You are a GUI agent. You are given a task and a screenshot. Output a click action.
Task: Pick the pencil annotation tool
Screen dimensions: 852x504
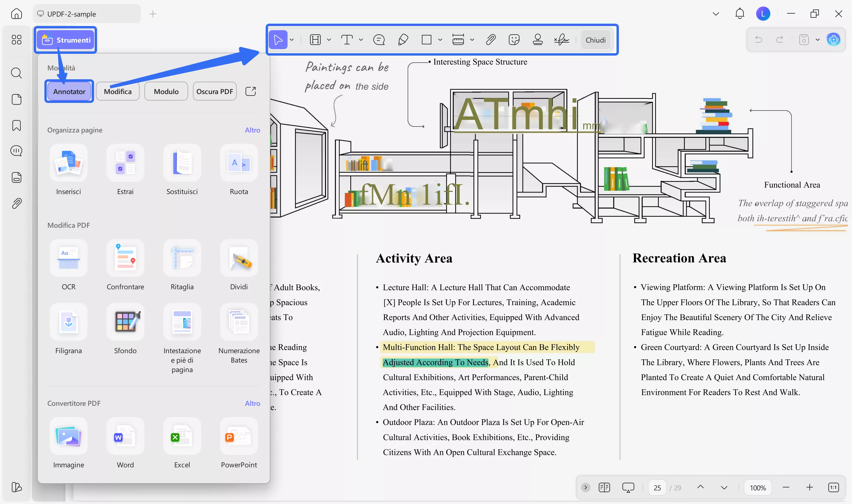click(403, 40)
